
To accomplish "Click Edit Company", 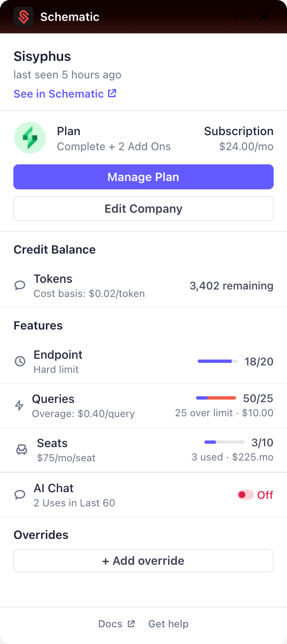I will click(143, 209).
